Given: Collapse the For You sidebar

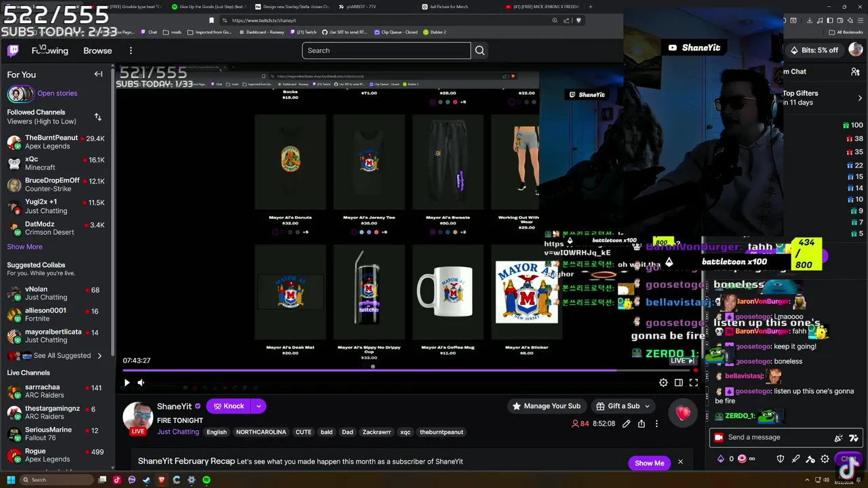Looking at the screenshot, I should coord(98,75).
